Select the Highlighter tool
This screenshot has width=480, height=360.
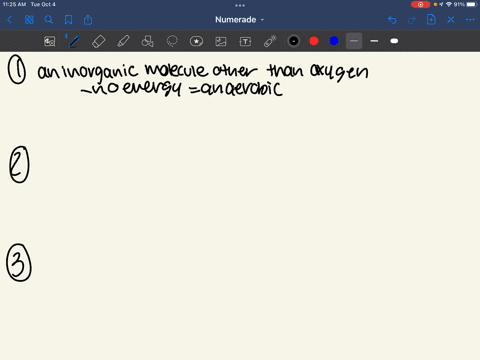[x=123, y=41]
